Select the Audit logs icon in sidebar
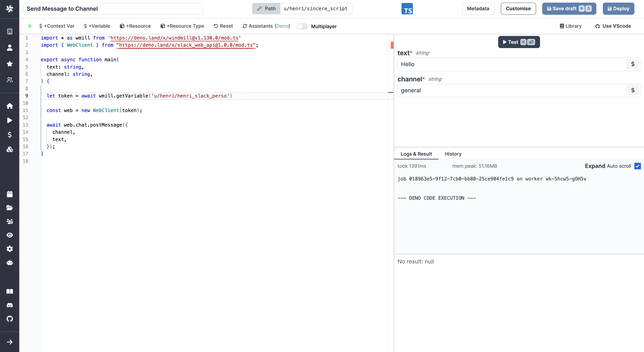The height and width of the screenshot is (352, 644). coord(10,235)
